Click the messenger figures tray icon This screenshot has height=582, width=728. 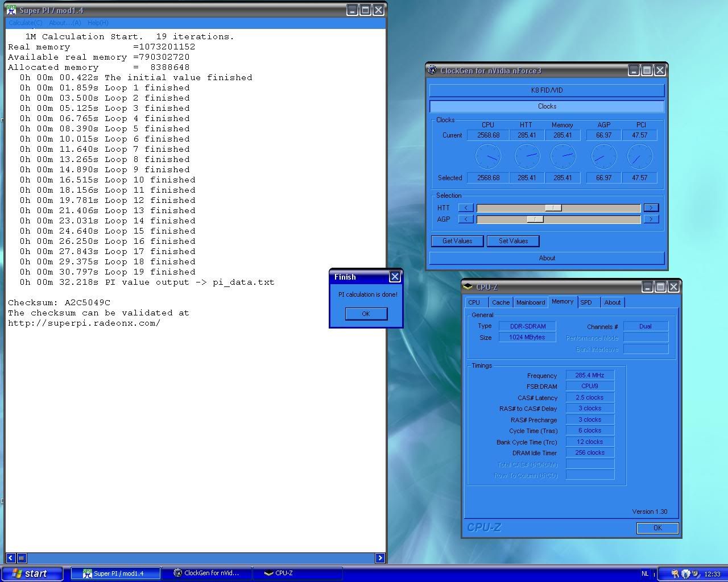tap(675, 574)
